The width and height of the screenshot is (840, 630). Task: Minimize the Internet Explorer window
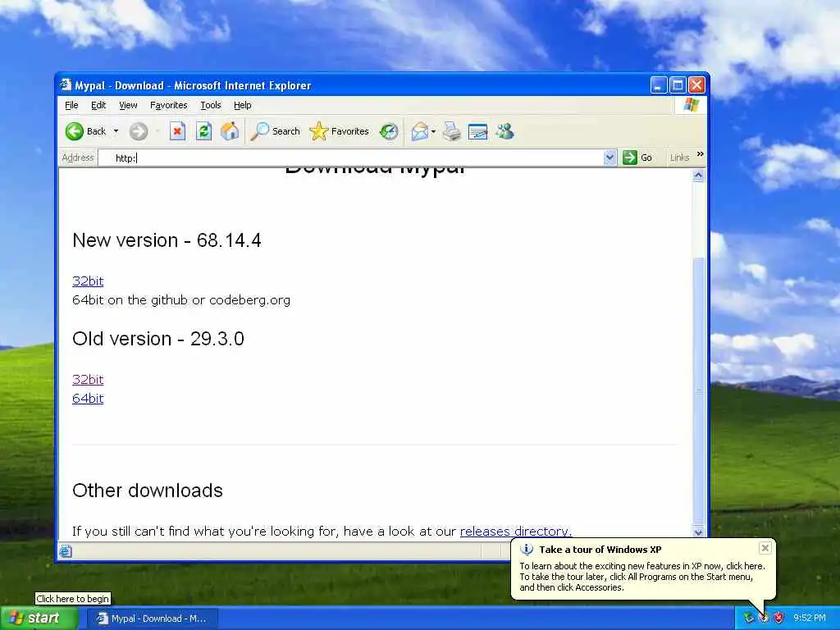point(659,84)
